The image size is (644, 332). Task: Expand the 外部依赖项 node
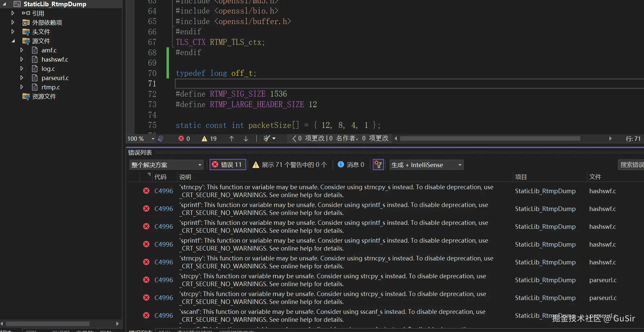(x=13, y=22)
